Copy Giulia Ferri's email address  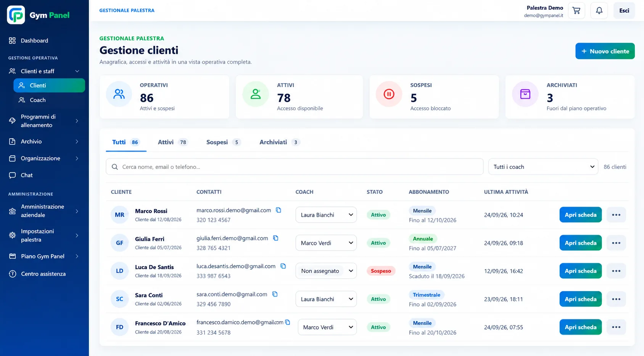click(275, 238)
